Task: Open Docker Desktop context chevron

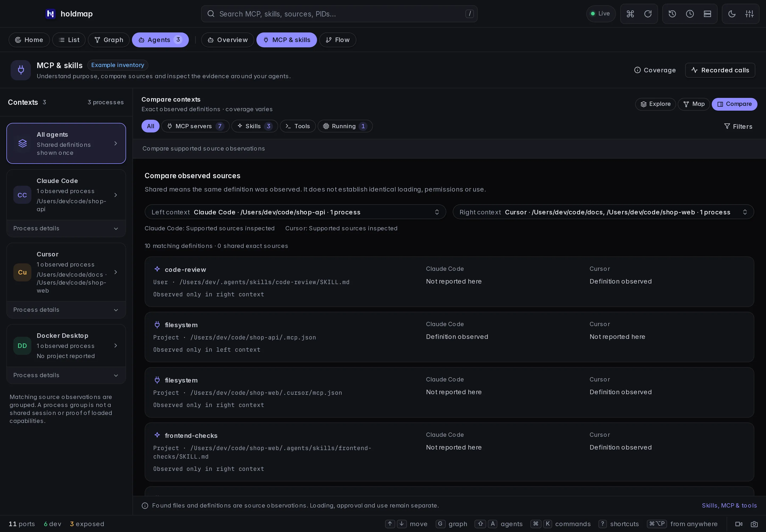Action: coord(116,346)
